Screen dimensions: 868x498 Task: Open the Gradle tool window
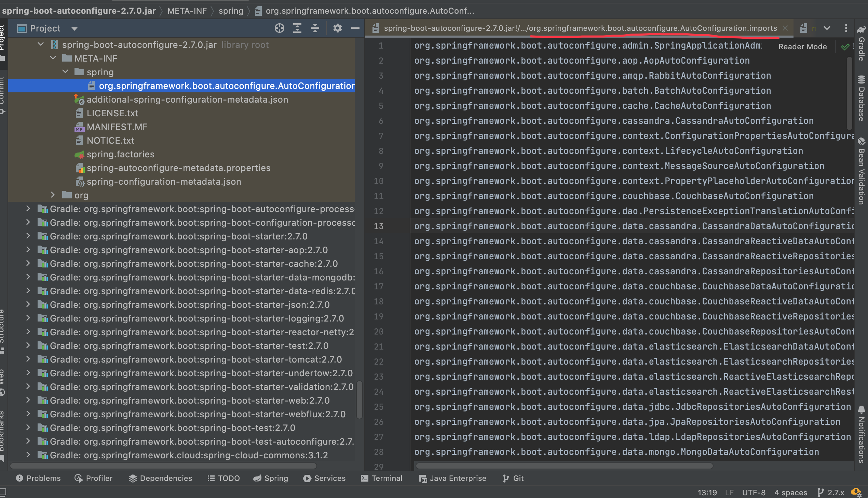click(x=861, y=44)
